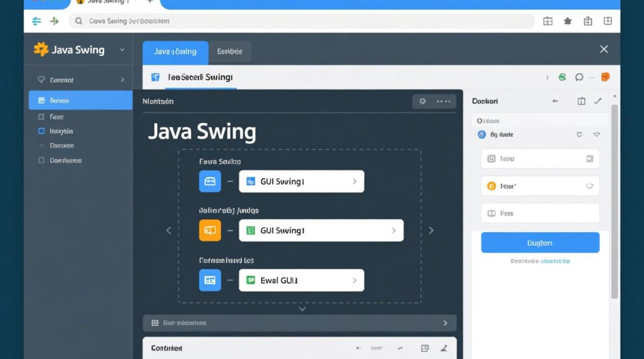Select the blue GUI Swing component icon
Image resolution: width=644 pixels, height=359 pixels.
pos(210,181)
